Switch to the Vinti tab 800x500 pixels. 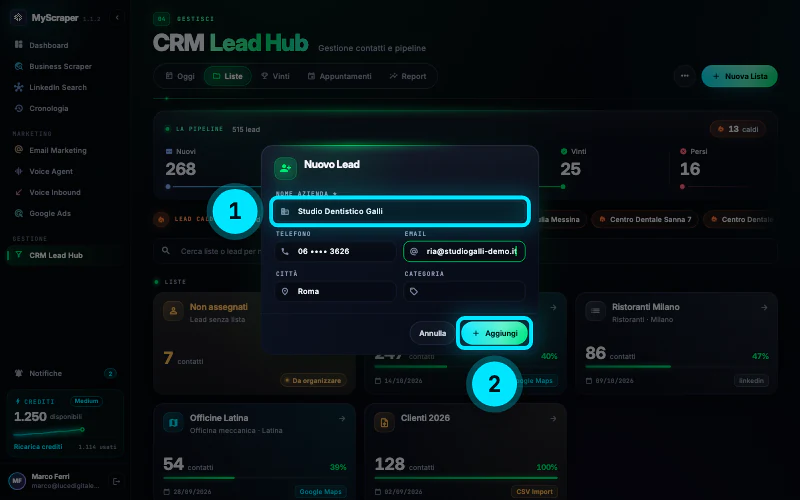click(276, 76)
